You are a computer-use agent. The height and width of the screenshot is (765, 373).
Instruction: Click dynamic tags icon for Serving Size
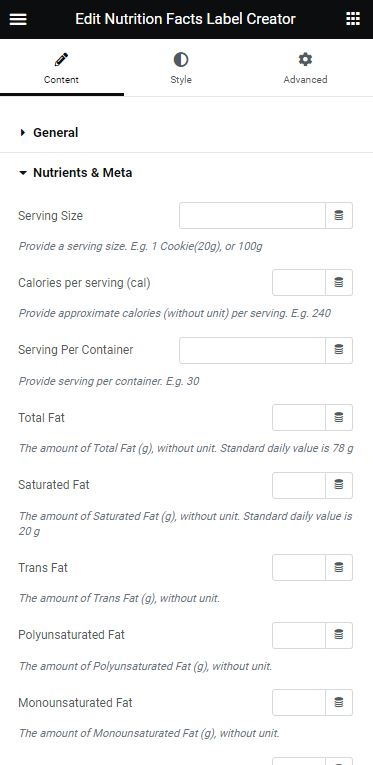point(339,216)
